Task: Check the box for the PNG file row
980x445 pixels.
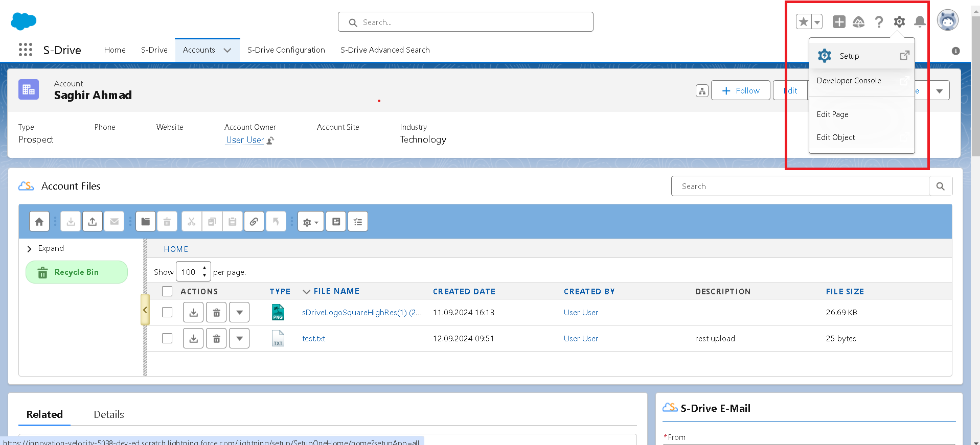Action: pos(167,312)
